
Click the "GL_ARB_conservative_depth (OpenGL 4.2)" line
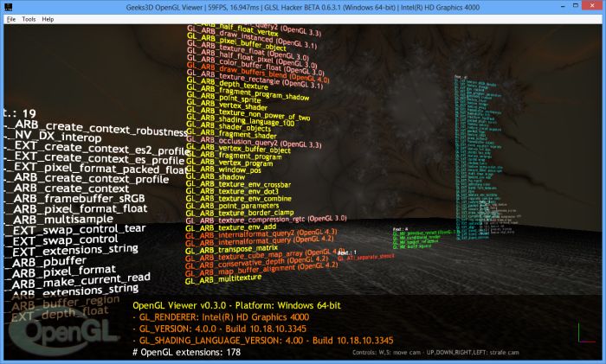click(x=256, y=263)
